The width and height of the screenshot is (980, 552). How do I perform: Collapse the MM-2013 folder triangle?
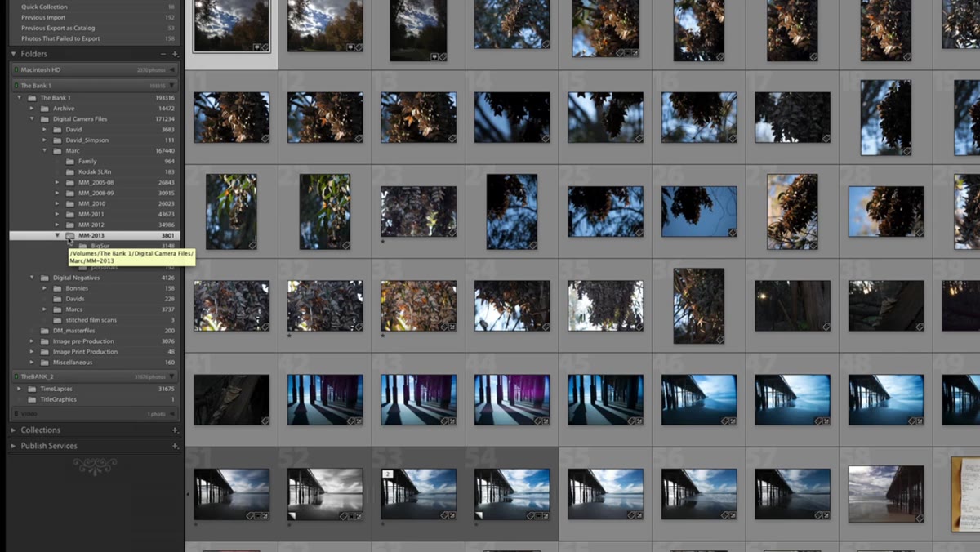click(57, 235)
